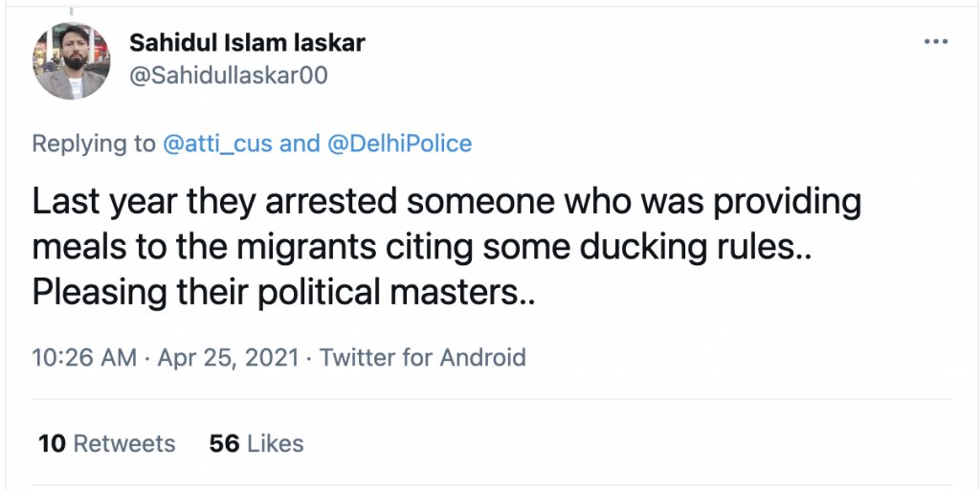The image size is (980, 490).
Task: Click the bold likes count number 56
Action: tap(224, 444)
